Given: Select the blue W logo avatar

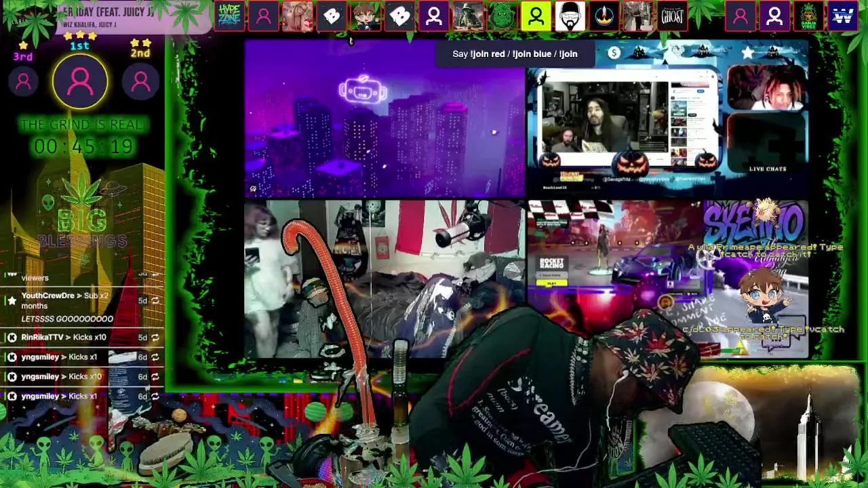Looking at the screenshot, I should coord(842,16).
